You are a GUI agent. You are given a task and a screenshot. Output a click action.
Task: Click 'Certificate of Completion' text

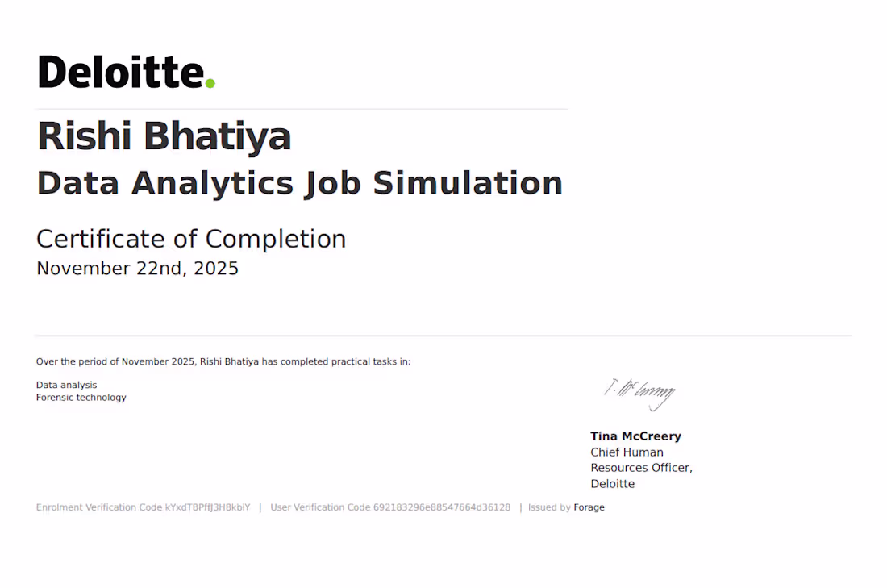click(191, 239)
